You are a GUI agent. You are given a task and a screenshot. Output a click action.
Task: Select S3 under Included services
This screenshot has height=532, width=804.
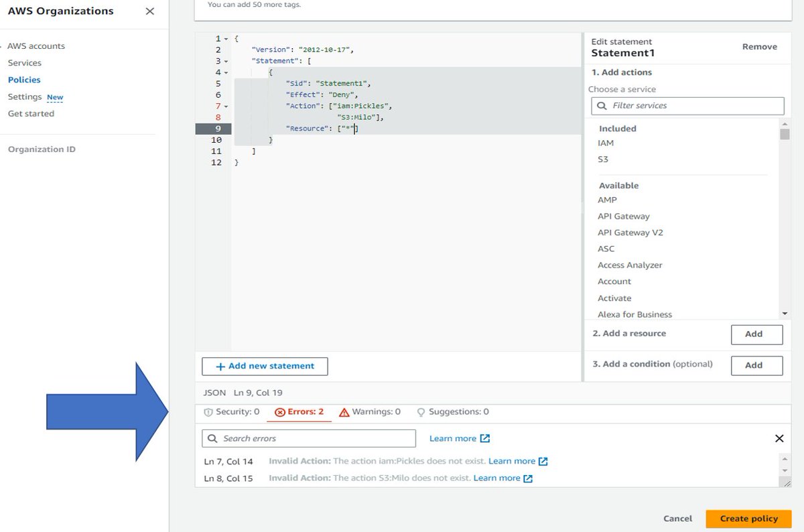(603, 159)
